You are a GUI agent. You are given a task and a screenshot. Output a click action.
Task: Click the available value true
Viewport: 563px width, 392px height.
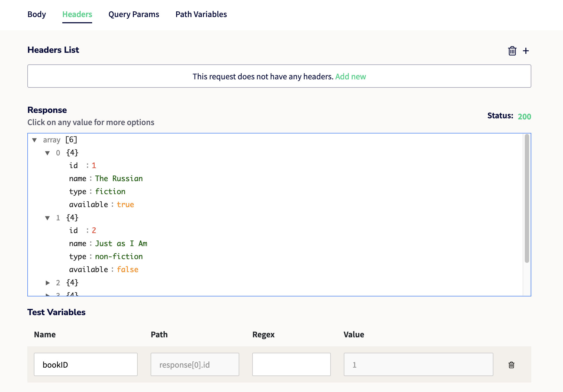125,204
